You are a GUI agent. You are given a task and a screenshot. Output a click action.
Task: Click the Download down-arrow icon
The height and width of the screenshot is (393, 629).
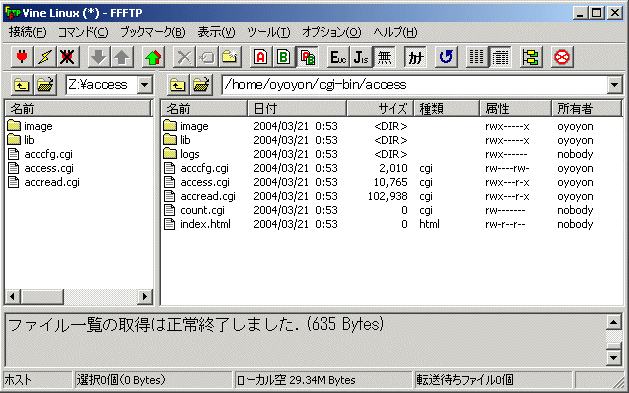pyautogui.click(x=99, y=57)
